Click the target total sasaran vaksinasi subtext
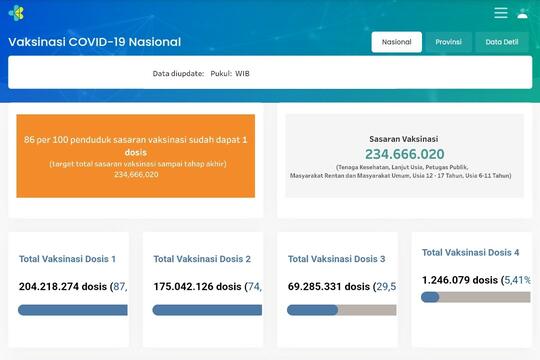Viewport: 540px width, 360px height. click(138, 164)
